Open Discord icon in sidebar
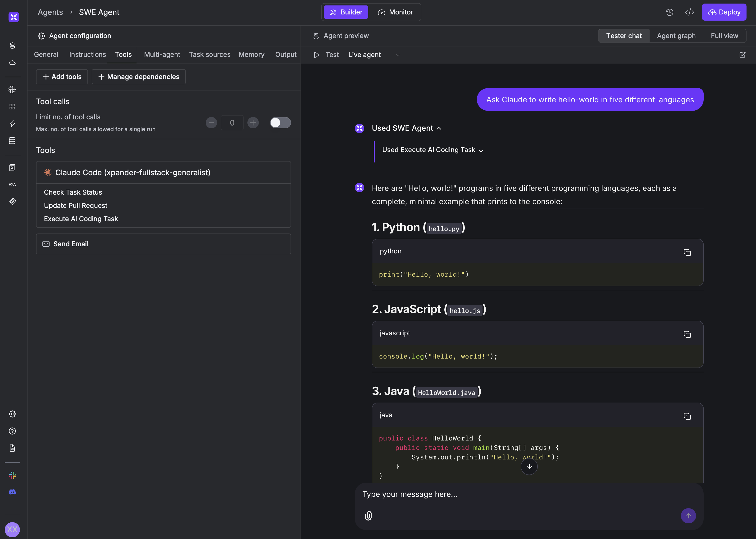 pyautogui.click(x=12, y=492)
